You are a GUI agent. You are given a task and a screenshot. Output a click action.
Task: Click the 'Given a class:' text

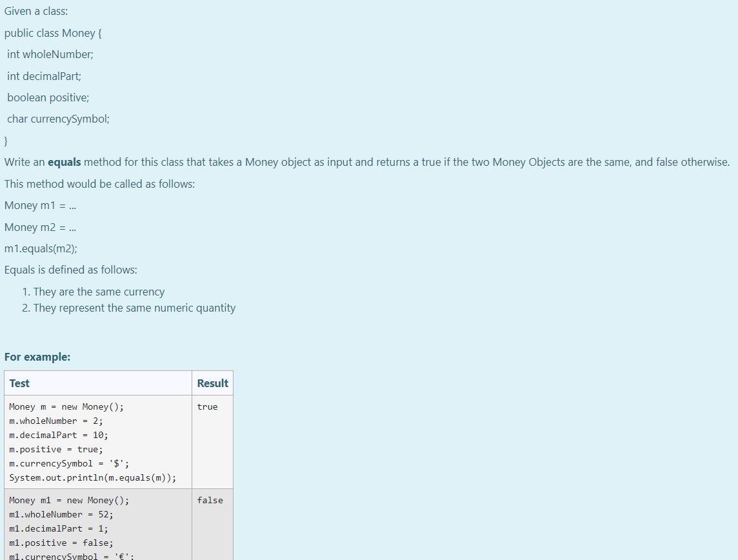[x=35, y=12]
